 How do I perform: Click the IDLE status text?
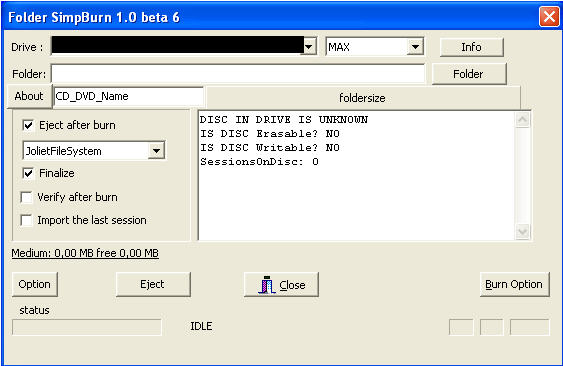[201, 326]
